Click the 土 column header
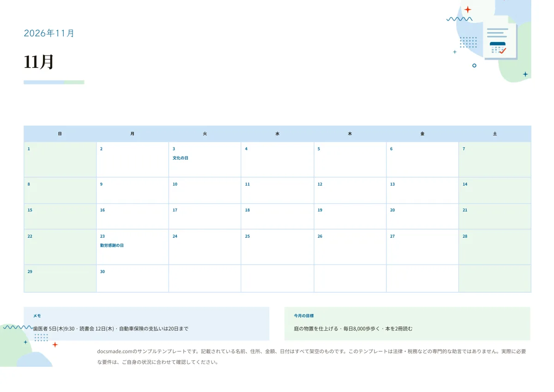 tap(495, 134)
